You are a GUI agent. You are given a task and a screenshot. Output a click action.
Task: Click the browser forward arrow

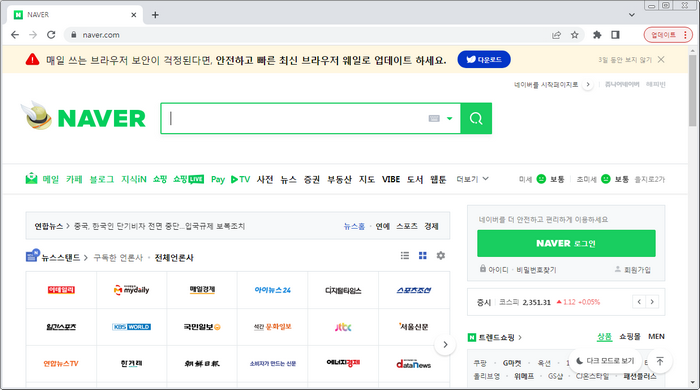click(33, 35)
